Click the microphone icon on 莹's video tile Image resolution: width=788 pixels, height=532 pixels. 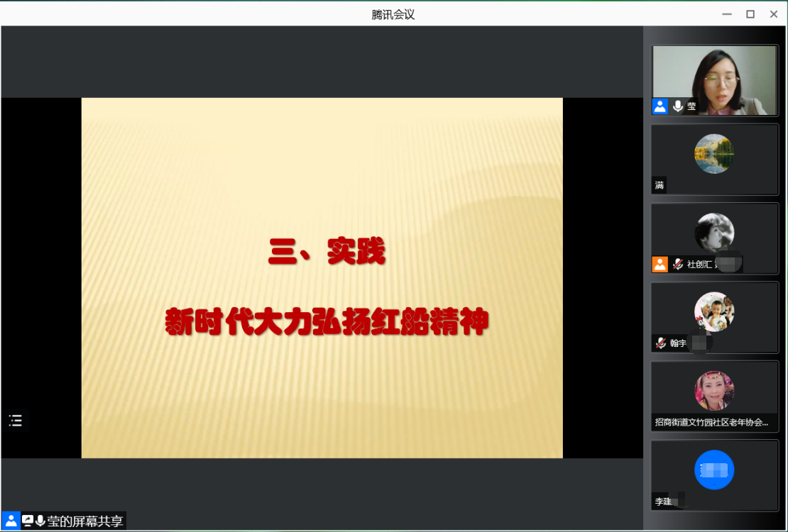tap(678, 106)
